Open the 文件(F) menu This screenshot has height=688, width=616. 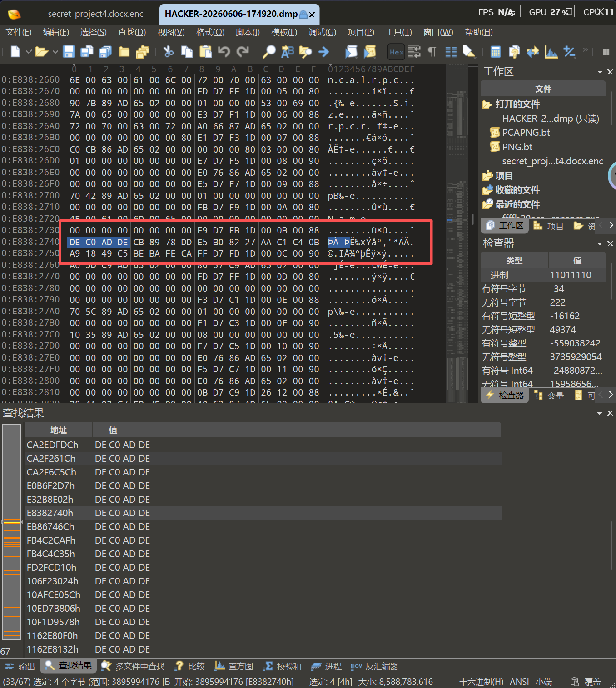pos(19,32)
